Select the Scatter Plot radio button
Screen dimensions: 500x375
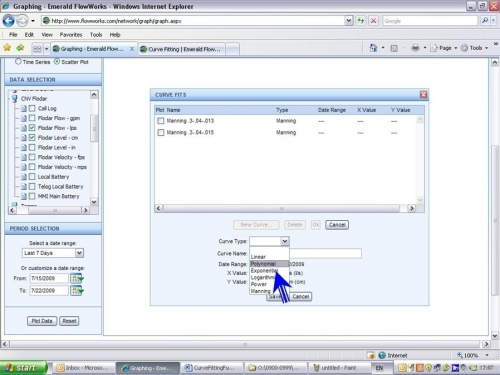pyautogui.click(x=57, y=62)
